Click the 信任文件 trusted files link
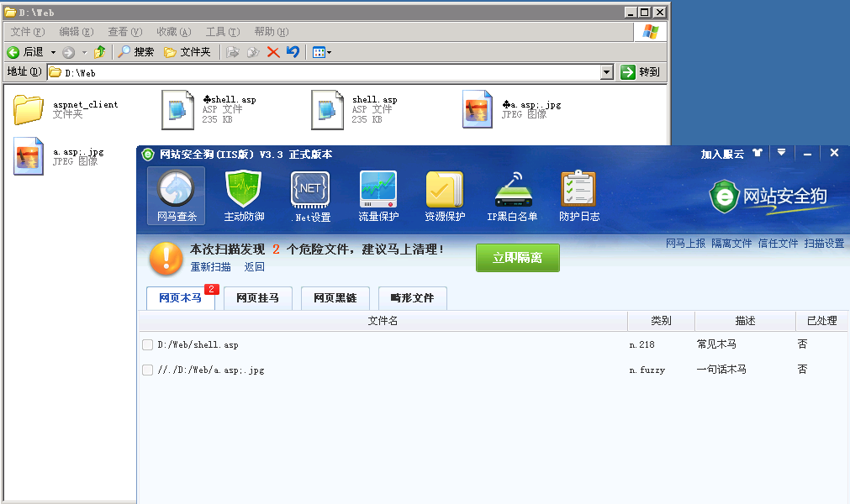The image size is (850, 504). tap(778, 244)
